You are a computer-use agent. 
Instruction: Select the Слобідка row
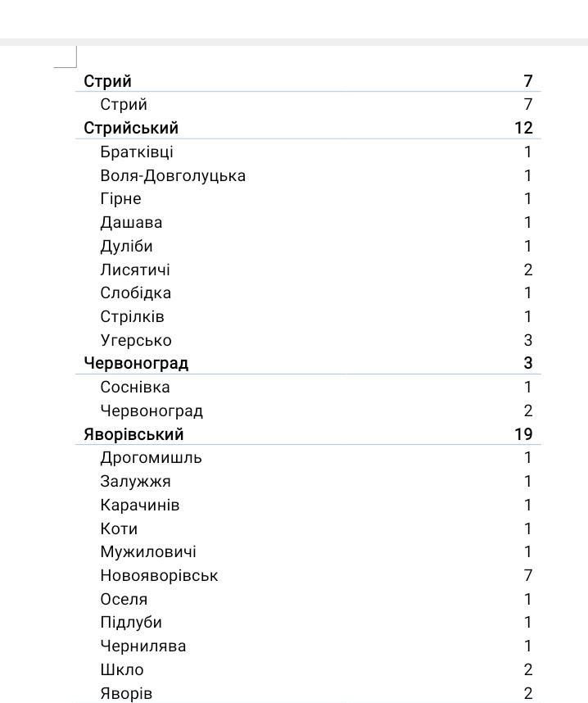point(309,293)
